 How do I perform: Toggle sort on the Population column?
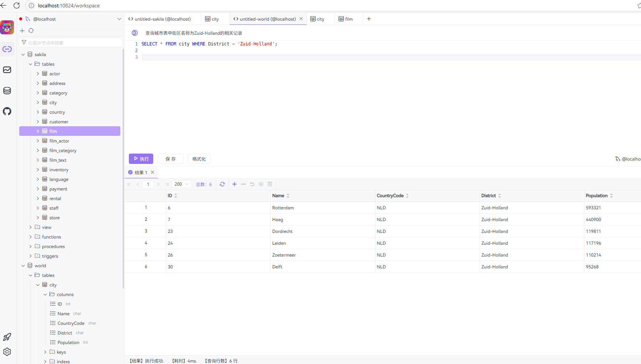coord(611,196)
